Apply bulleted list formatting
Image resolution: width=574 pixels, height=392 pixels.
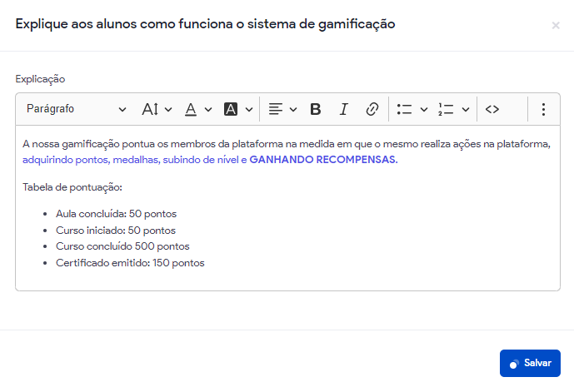point(405,109)
